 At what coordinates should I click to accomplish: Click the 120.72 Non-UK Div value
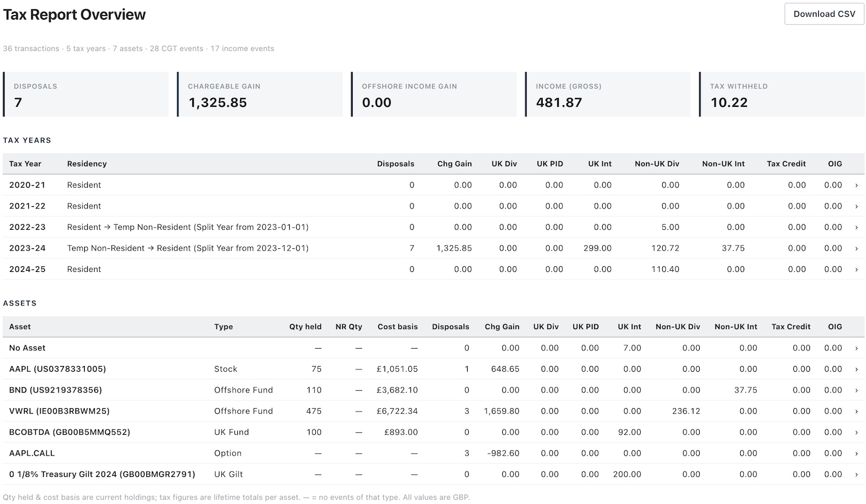665,248
